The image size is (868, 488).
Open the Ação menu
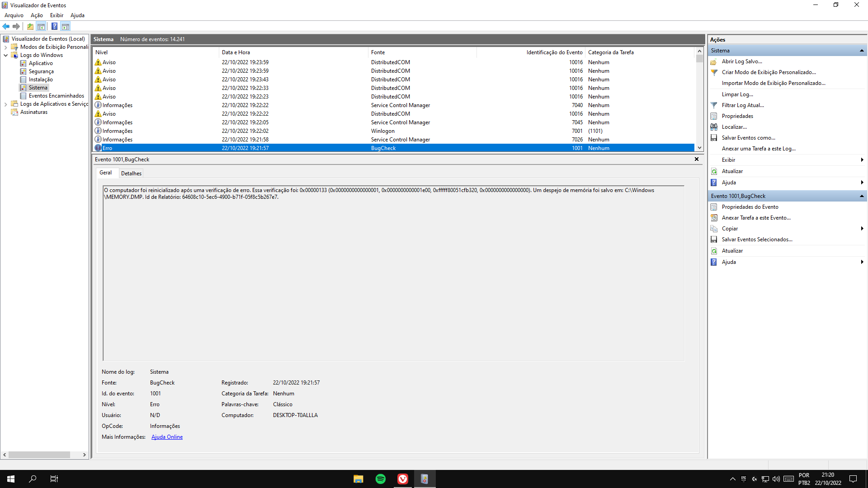tap(37, 15)
